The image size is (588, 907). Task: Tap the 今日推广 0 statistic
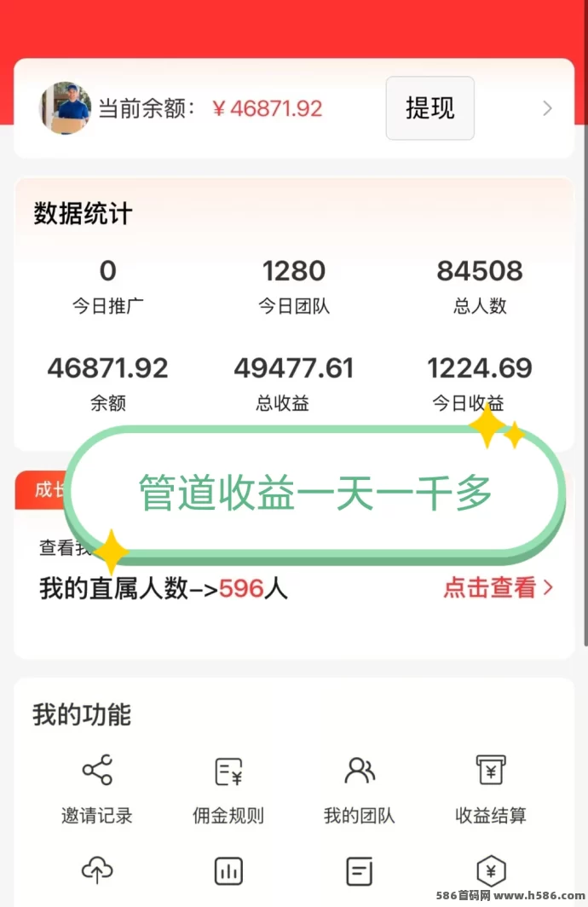pyautogui.click(x=107, y=286)
